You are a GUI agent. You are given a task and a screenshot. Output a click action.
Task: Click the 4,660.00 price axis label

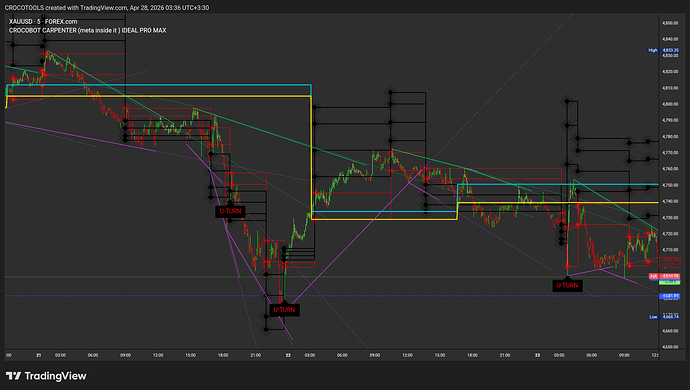(x=670, y=331)
